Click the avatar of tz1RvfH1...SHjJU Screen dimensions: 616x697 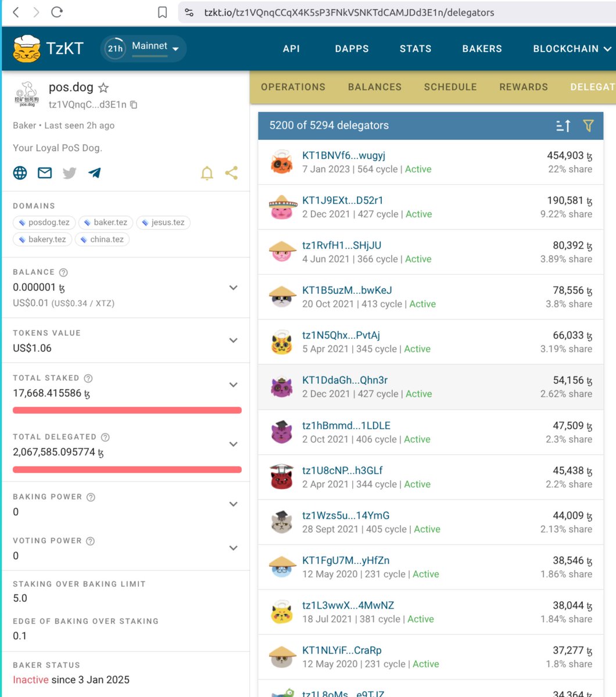[x=282, y=252]
